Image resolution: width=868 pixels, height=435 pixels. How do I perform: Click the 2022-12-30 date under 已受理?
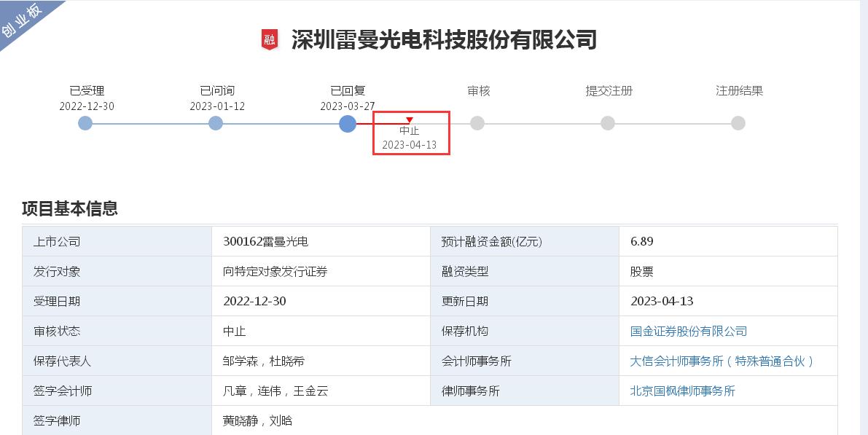(87, 106)
